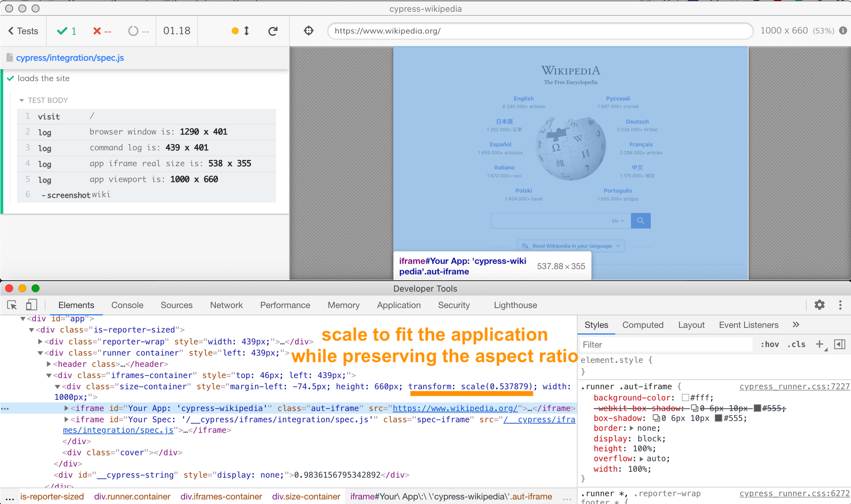Toggle auto-scrolling arrows icon
The width and height of the screenshot is (851, 504).
pyautogui.click(x=246, y=31)
